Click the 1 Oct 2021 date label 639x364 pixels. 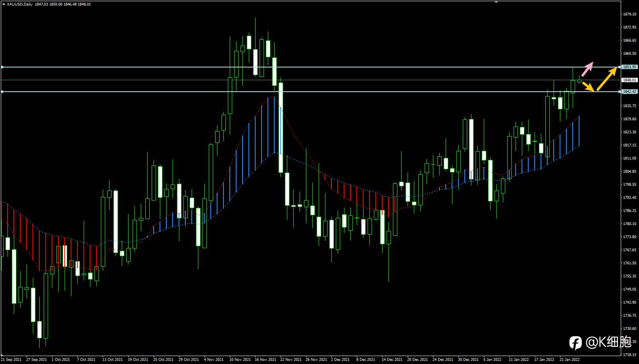point(61,360)
